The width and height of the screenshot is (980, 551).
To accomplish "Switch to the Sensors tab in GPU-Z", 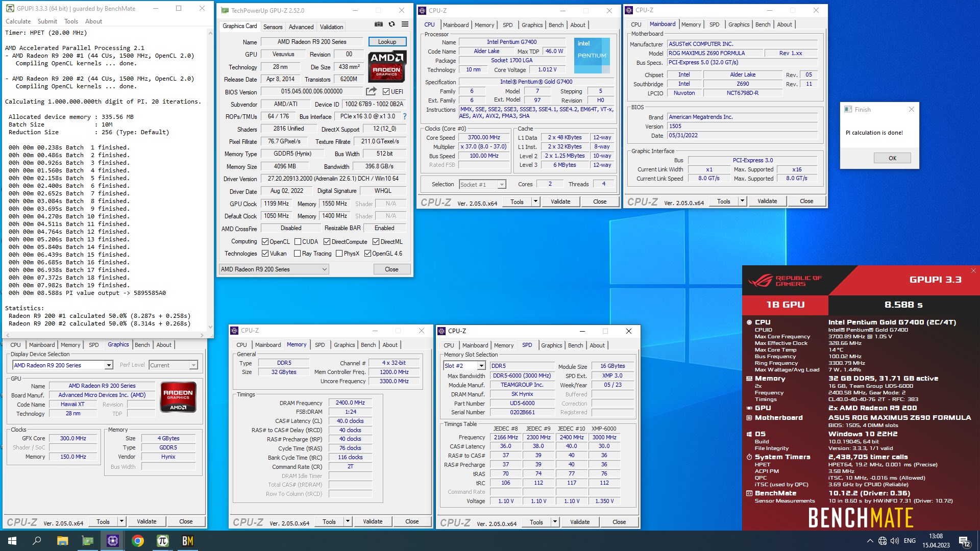I will 273,27.
